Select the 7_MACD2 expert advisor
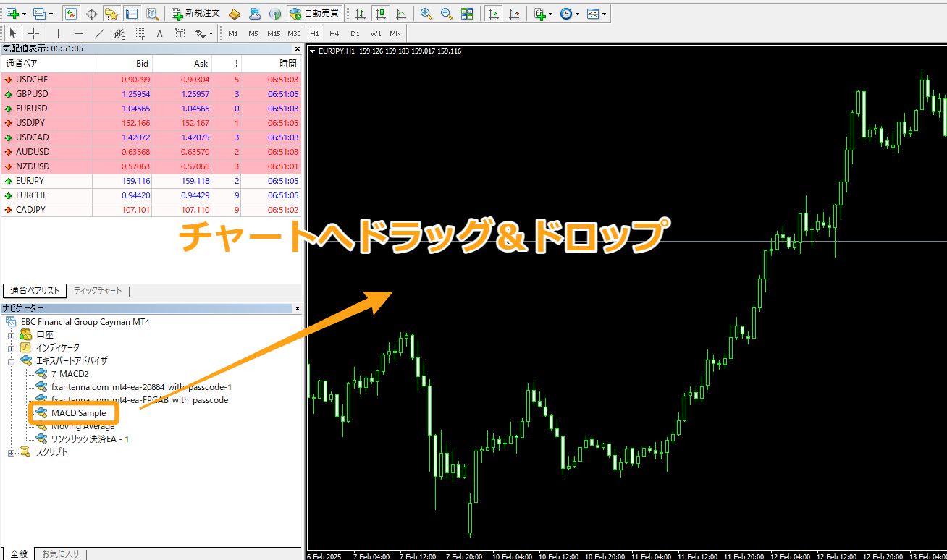 70,374
